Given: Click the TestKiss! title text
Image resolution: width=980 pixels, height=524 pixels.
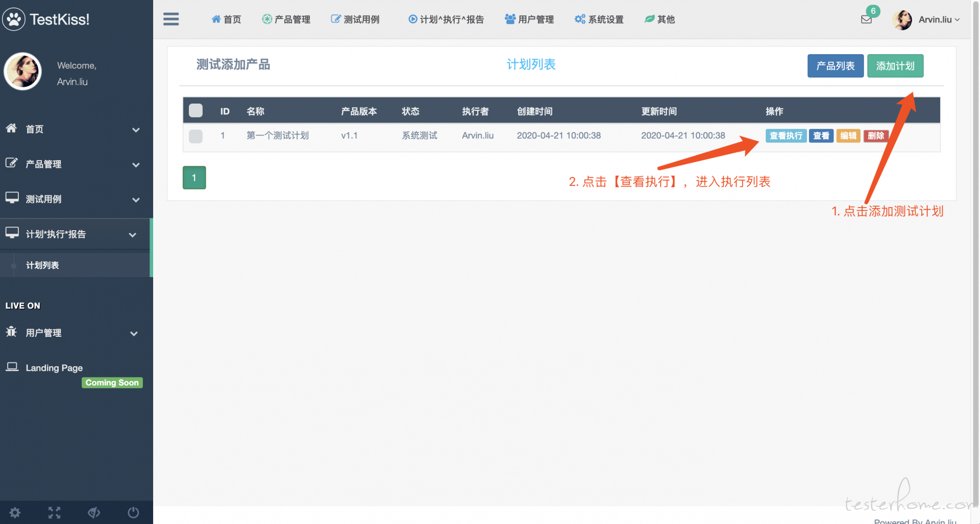Looking at the screenshot, I should pyautogui.click(x=60, y=19).
